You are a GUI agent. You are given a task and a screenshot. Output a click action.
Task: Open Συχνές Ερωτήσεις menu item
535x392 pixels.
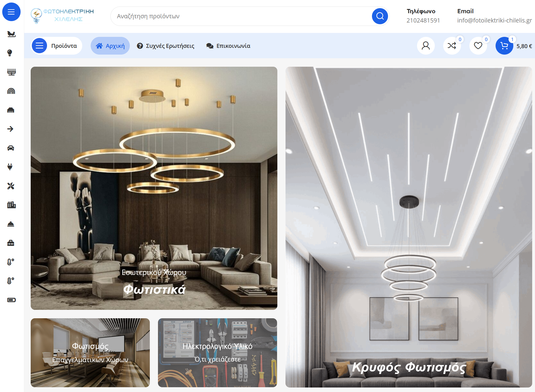point(166,46)
